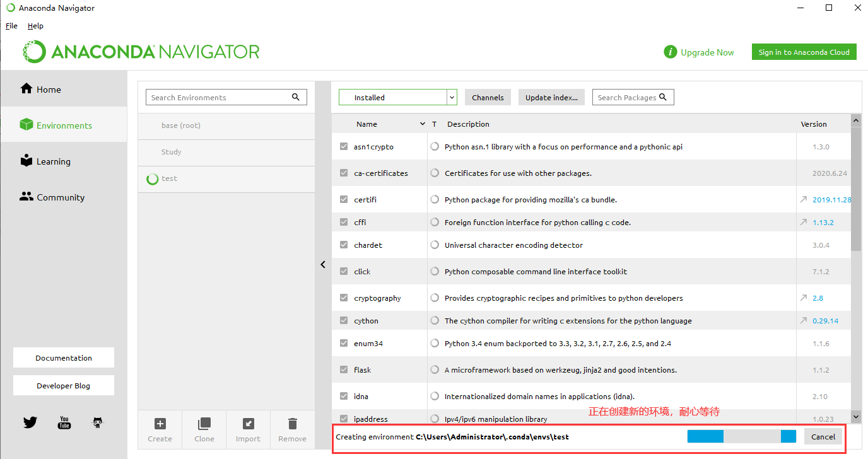The height and width of the screenshot is (459, 868).
Task: Toggle the idna package checkbox
Action: (x=344, y=396)
